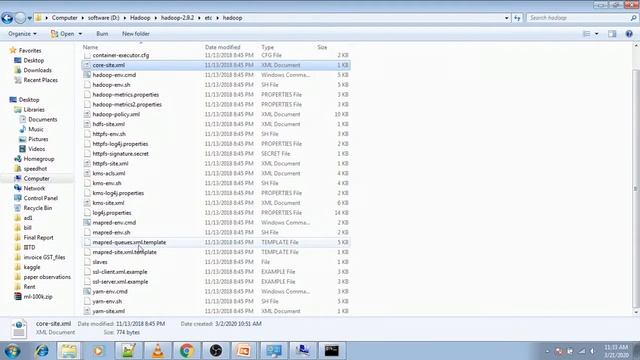The width and height of the screenshot is (640, 360).
Task: Open Control Panel from sidebar
Action: click(x=40, y=198)
